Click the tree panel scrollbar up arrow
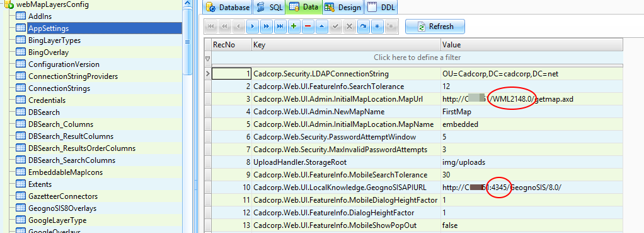644x233 pixels. [x=188, y=4]
